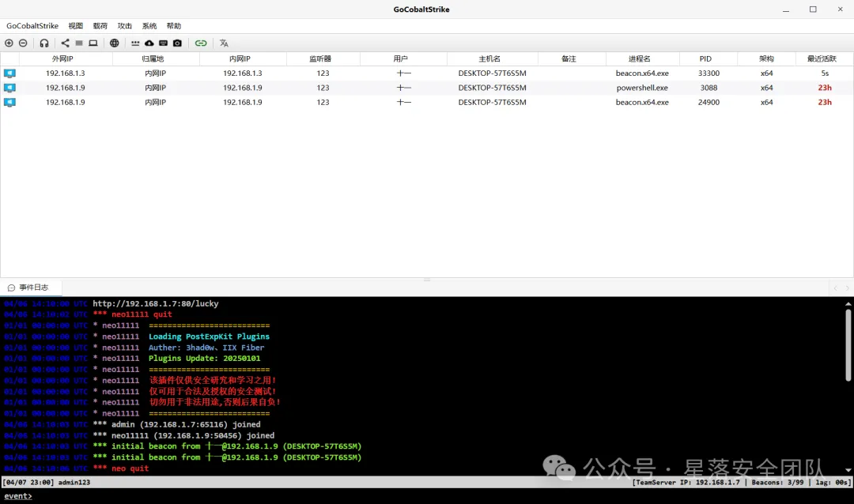Click the laptop targets view icon
The width and height of the screenshot is (854, 504).
[x=93, y=43]
